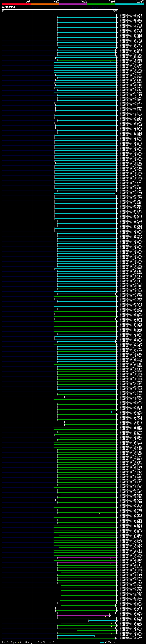Open UniRef100_A0DP48
146x644 pixels.
(x=131, y=600)
